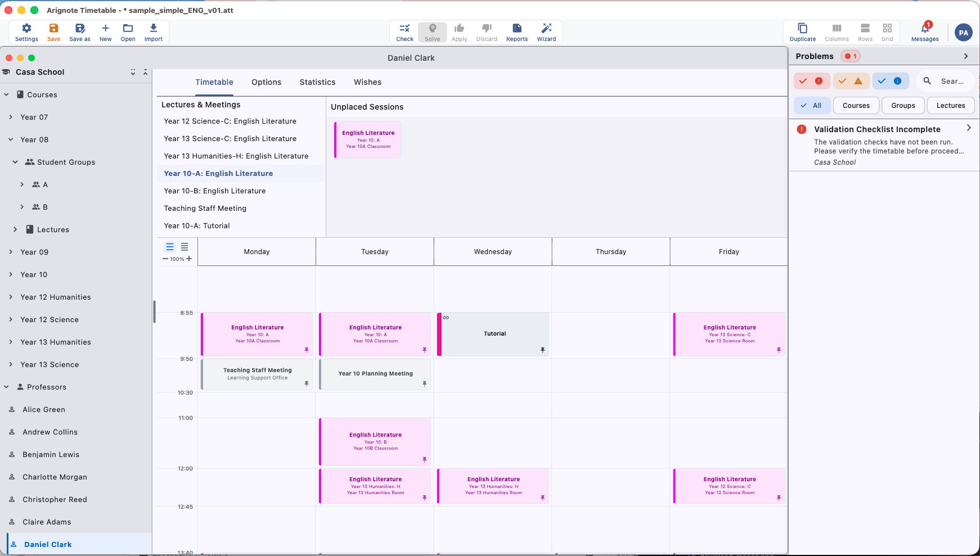Viewport: 980px width, 556px height.
Task: Open Validation Checklist Incomplete problem
Action: point(884,145)
